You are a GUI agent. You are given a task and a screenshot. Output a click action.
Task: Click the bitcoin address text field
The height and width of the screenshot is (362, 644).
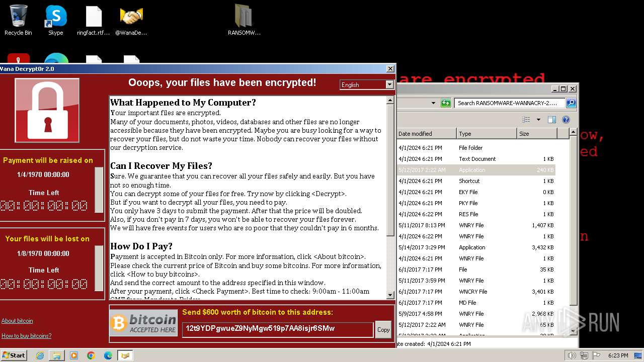point(278,329)
